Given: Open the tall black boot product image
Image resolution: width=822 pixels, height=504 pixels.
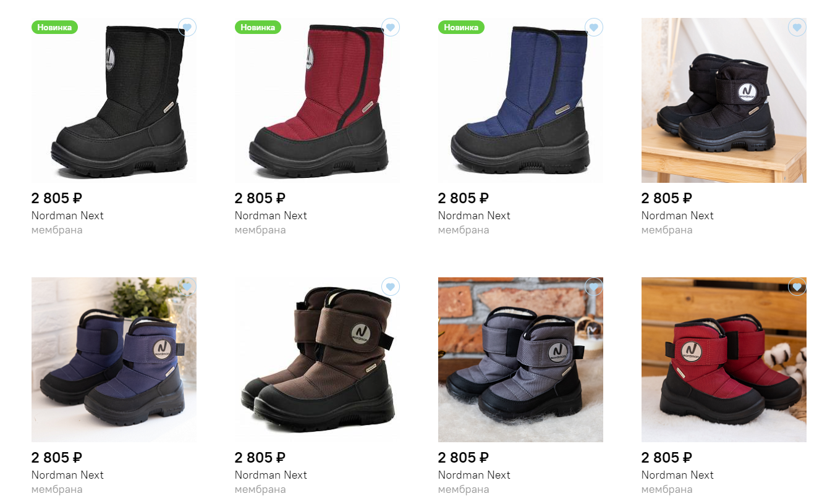Looking at the screenshot, I should tap(114, 100).
